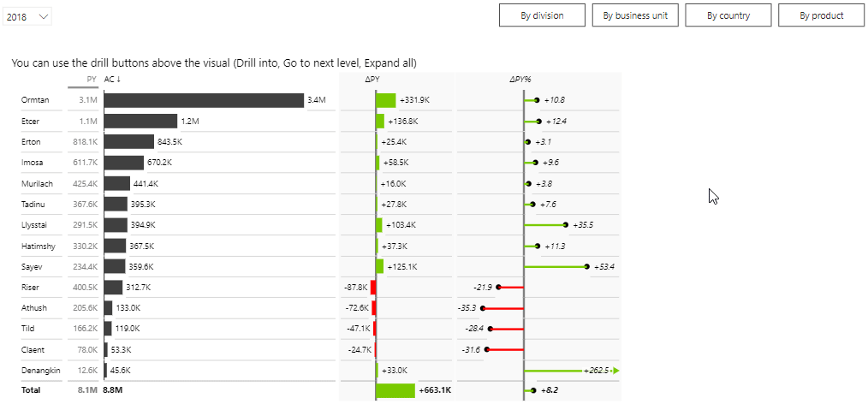Click Etcer's green +136.8K variance bar
Viewport: 868px width, 410px height.
(380, 121)
